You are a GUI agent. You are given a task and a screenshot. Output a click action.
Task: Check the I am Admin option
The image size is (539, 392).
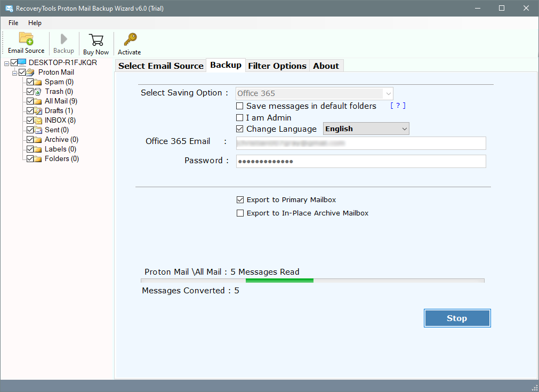tap(239, 117)
